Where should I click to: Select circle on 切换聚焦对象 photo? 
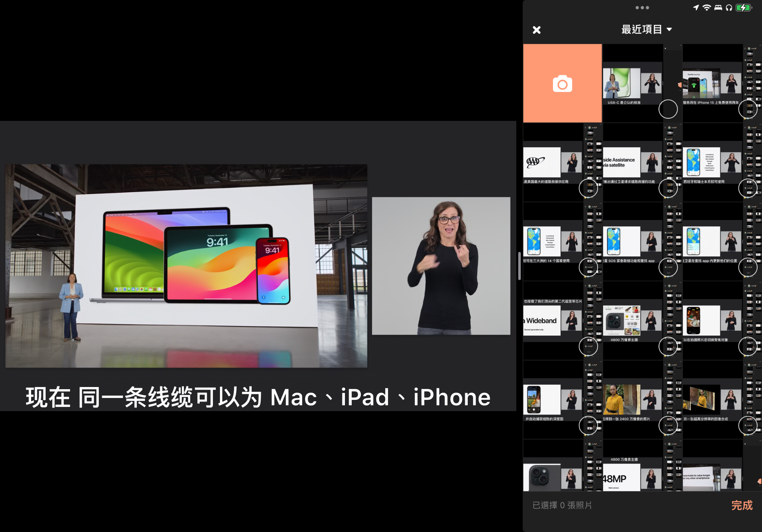(747, 346)
